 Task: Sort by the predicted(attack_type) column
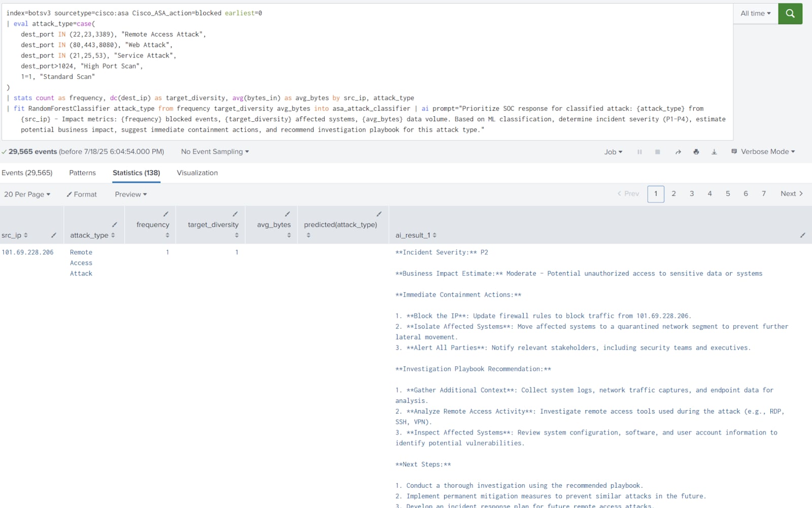point(309,235)
